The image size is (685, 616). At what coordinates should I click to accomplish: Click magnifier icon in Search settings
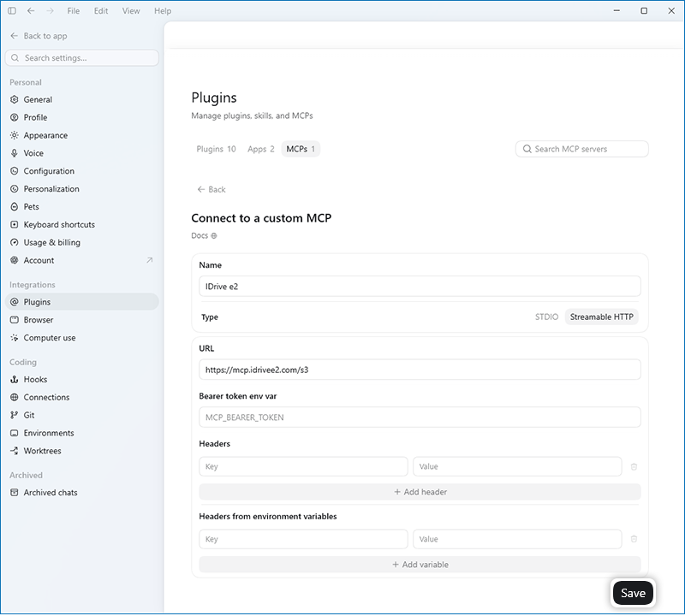[x=15, y=57]
